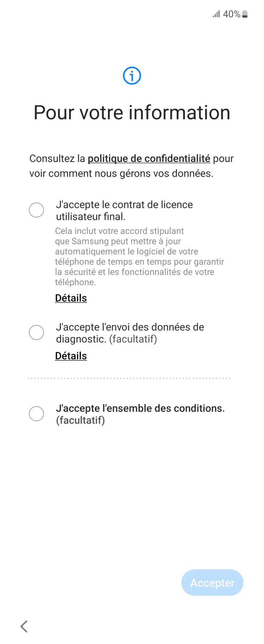Viewport: 264px width, 644px height.
Task: Select the accept all conditions radio button
Action: pyautogui.click(x=37, y=414)
